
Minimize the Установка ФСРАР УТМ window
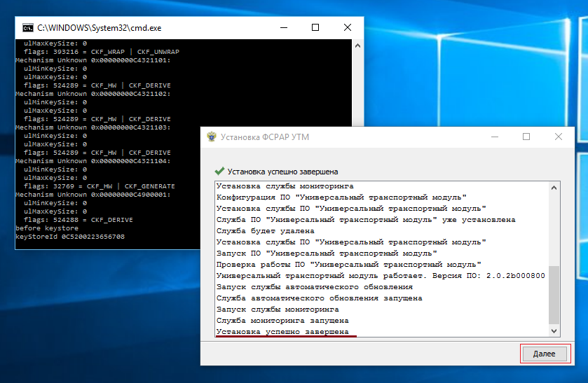tap(495, 137)
